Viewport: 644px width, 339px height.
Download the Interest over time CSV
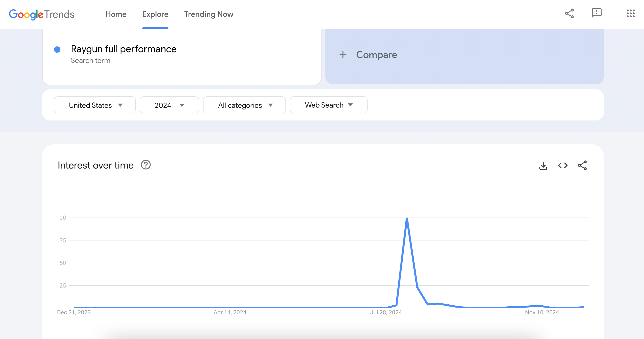(x=543, y=166)
